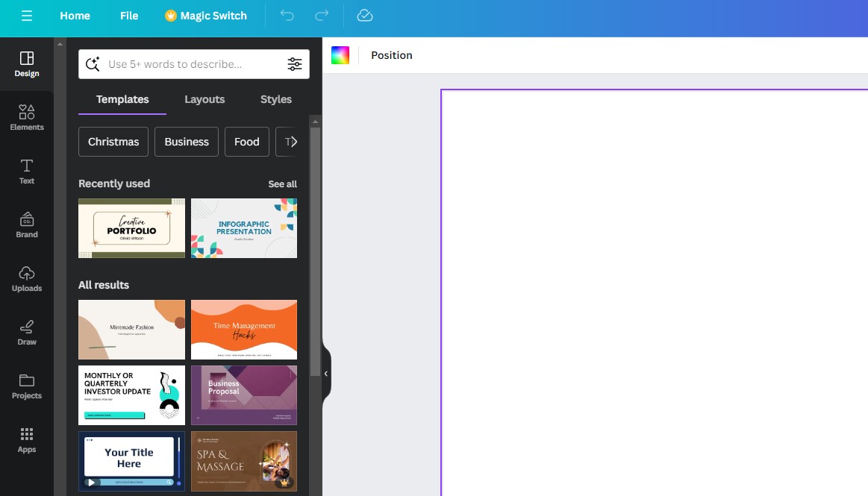The image size is (868, 496).
Task: Select the Draw tool
Action: click(27, 333)
